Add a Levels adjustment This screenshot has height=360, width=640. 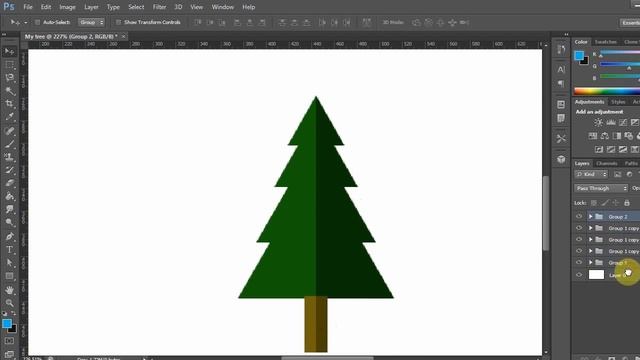pos(611,122)
